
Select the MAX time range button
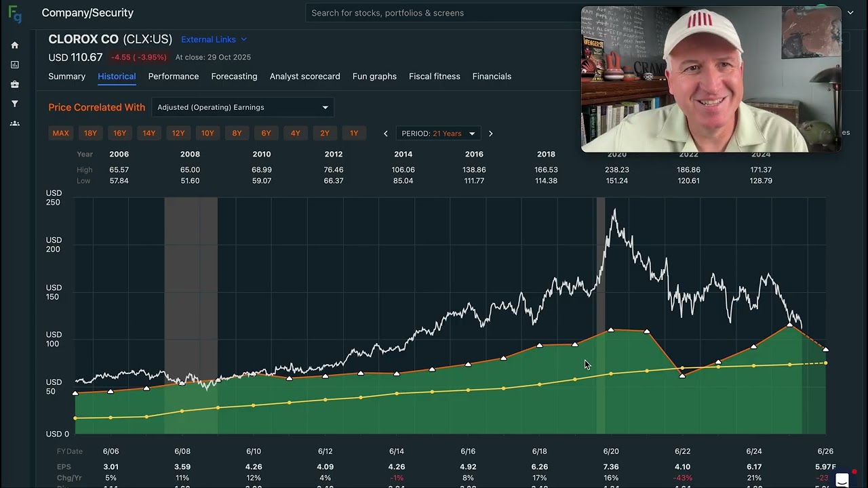point(61,134)
